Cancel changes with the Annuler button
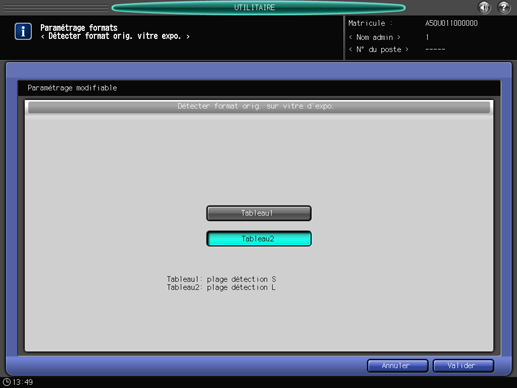The image size is (517, 388). (x=397, y=366)
